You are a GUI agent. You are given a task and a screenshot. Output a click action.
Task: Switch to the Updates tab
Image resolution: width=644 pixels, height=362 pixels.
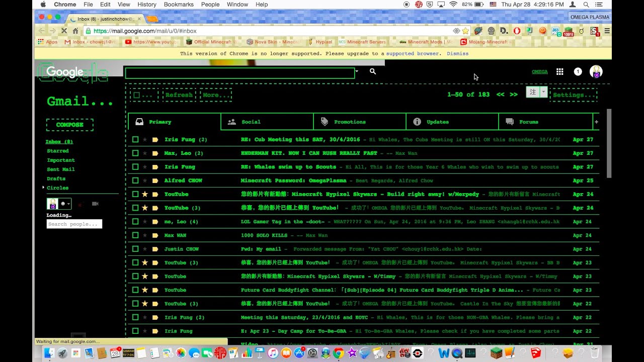(452, 122)
